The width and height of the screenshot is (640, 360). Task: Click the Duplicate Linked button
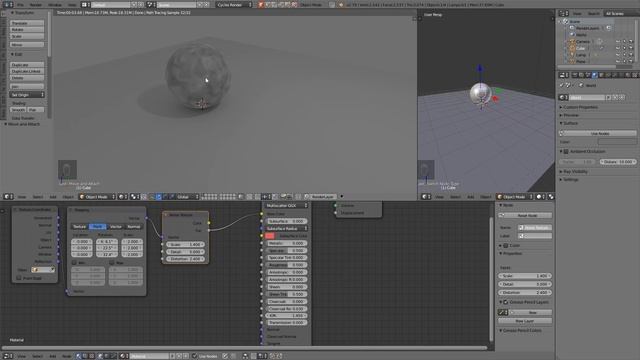click(x=27, y=71)
